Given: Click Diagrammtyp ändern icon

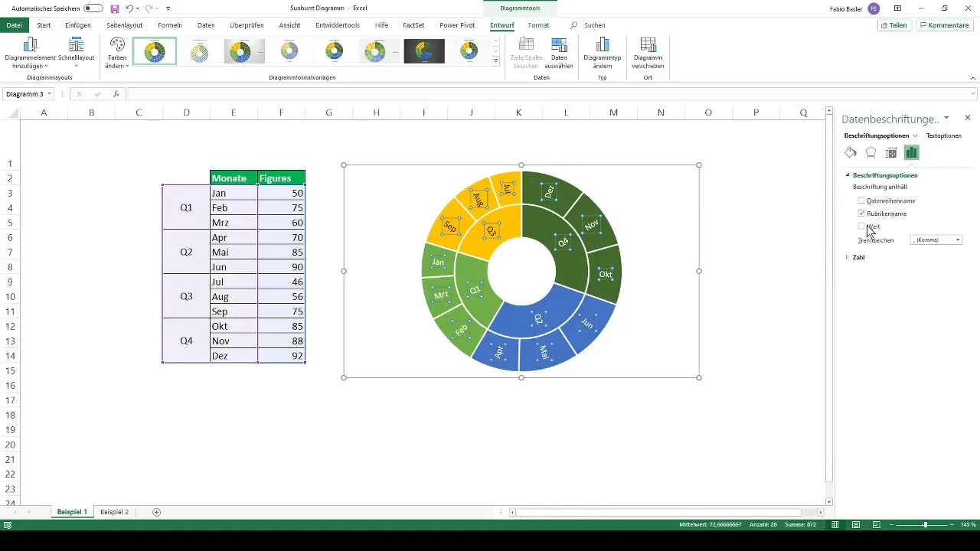Looking at the screenshot, I should [603, 54].
